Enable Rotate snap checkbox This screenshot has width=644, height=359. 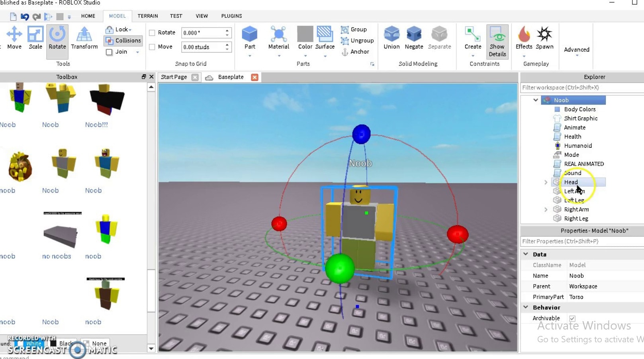pos(152,33)
